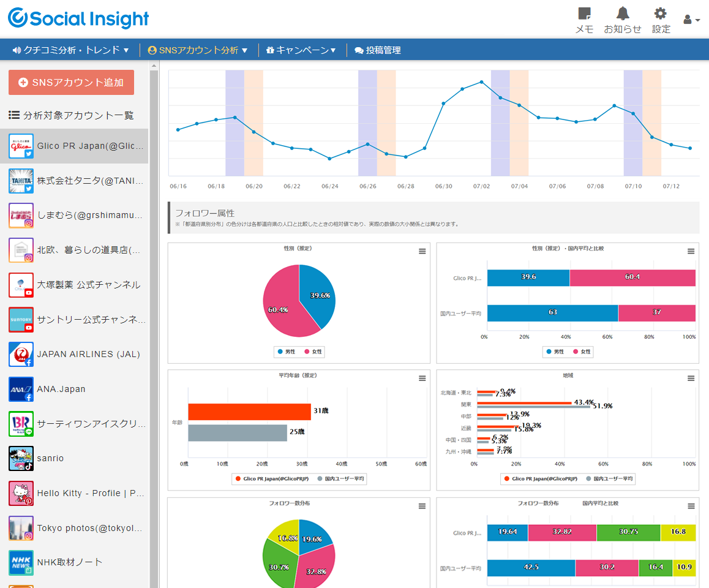The image size is (709, 588).
Task: Click the line chart peak point near 07/02
Action: [482, 82]
